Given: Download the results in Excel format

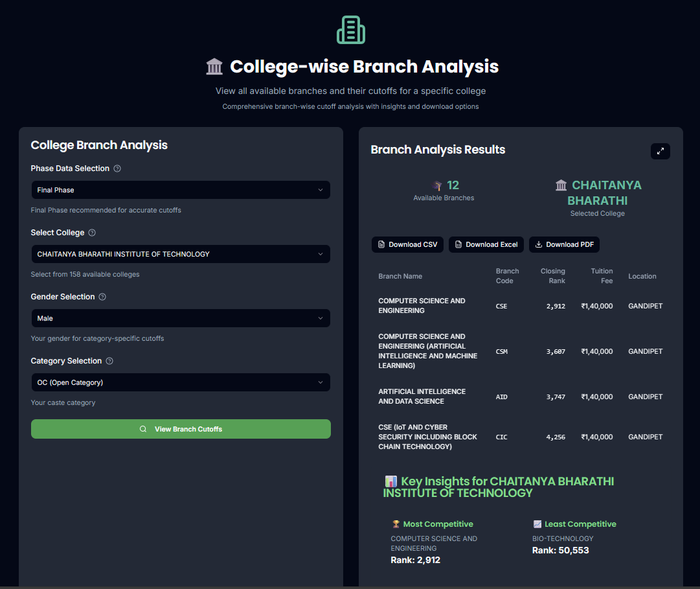Looking at the screenshot, I should point(486,244).
